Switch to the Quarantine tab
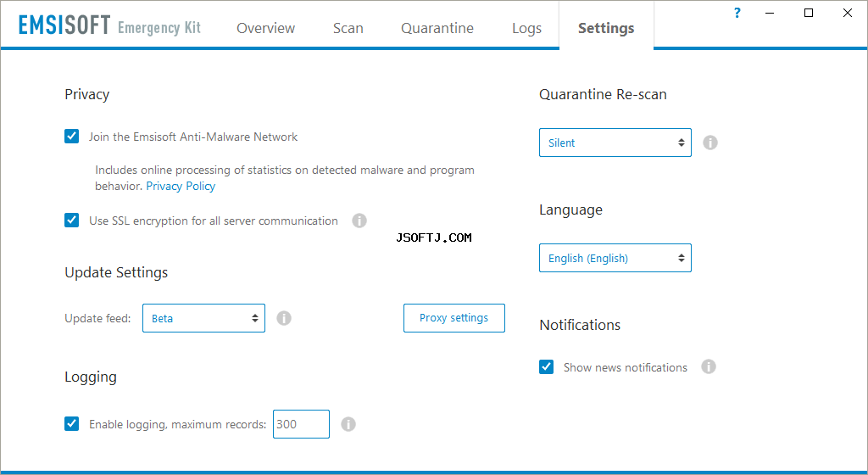This screenshot has height=475, width=868. 437,28
